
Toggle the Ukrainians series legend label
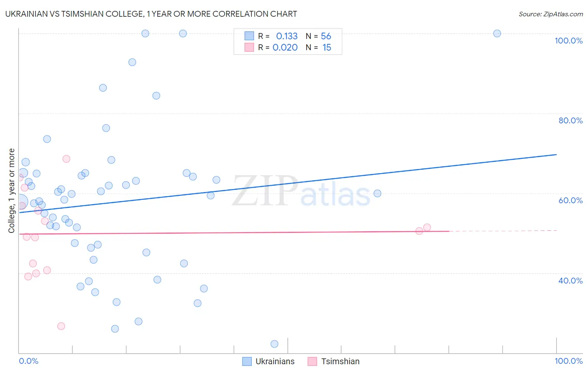[x=275, y=361]
